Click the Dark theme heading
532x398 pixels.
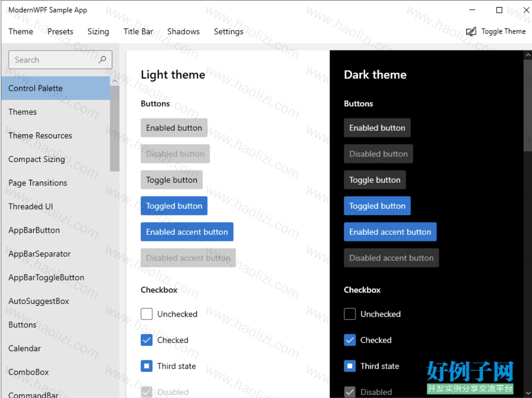click(x=375, y=75)
